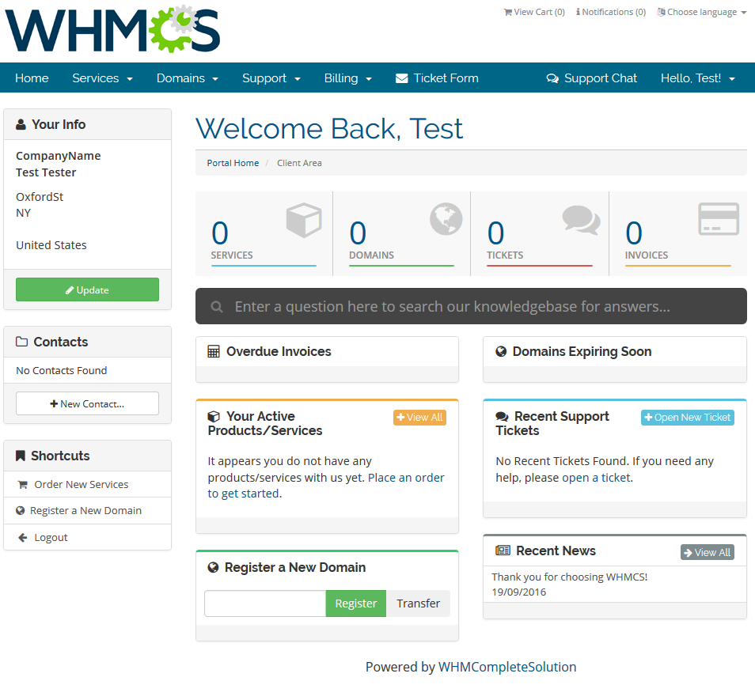Click the globe icon in Register a New Domain panel
755x700 pixels.
coord(213,568)
